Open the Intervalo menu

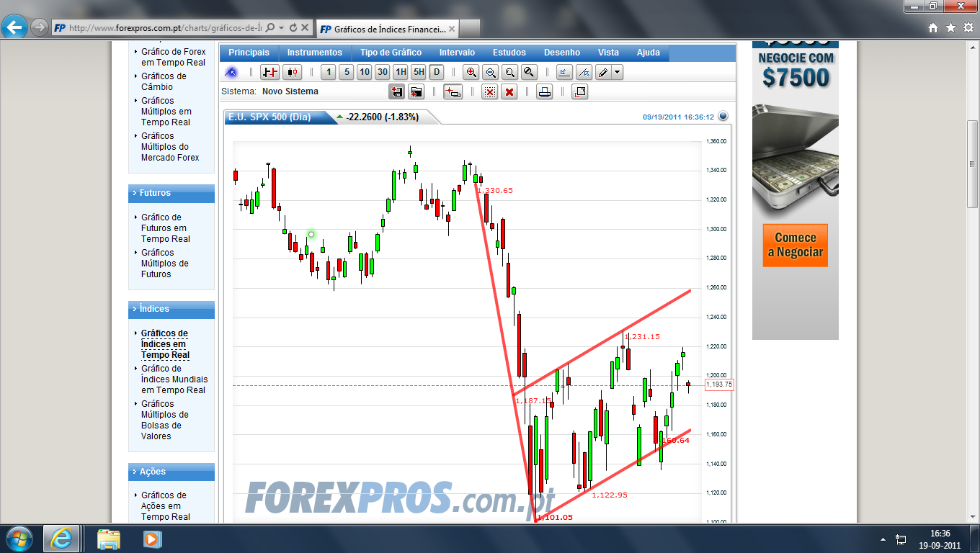(458, 53)
